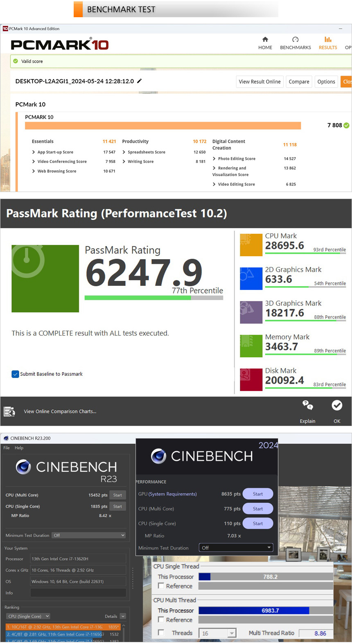Click the benchmarks gauge icon in PCMark 10

(296, 39)
